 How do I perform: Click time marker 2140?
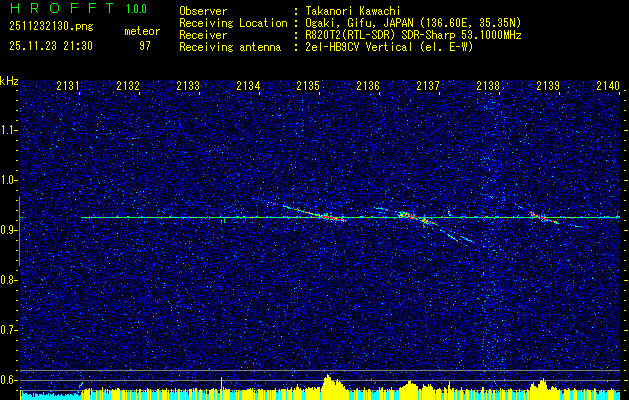(x=608, y=85)
